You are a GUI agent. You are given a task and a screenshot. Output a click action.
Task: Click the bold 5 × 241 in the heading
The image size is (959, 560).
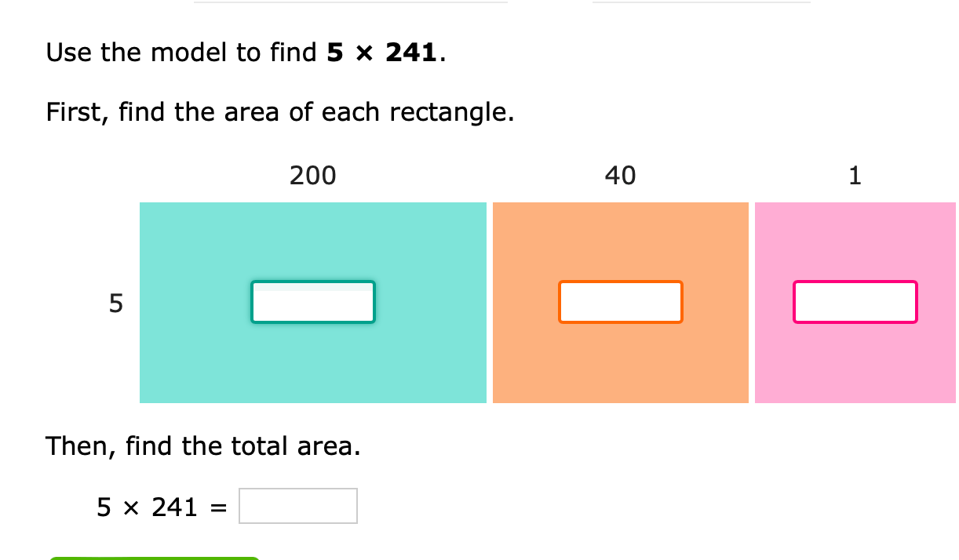[382, 53]
